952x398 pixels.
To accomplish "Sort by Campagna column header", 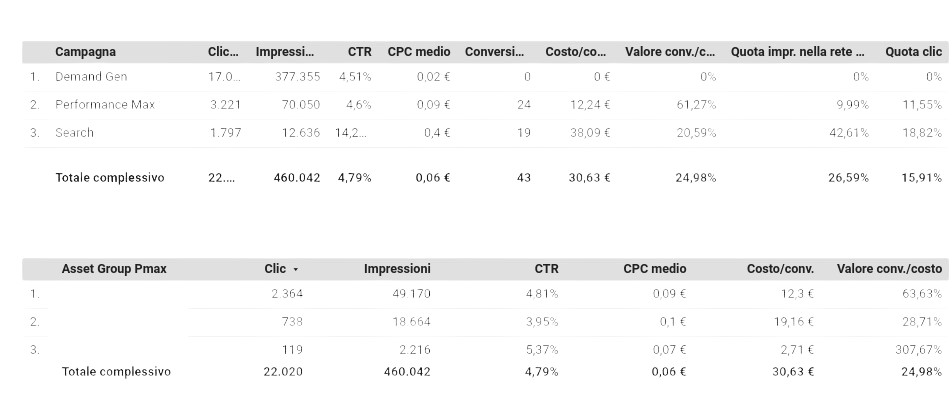I will tap(85, 52).
